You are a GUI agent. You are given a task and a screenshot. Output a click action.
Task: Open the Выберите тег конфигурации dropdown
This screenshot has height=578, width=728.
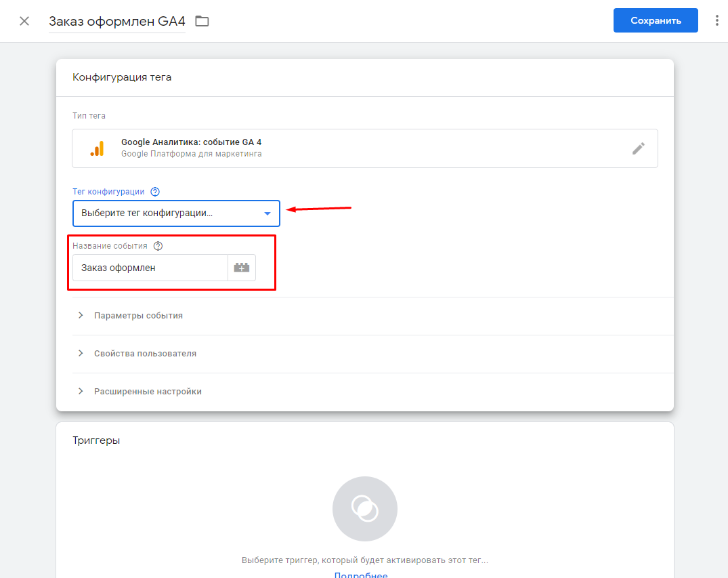(x=176, y=213)
